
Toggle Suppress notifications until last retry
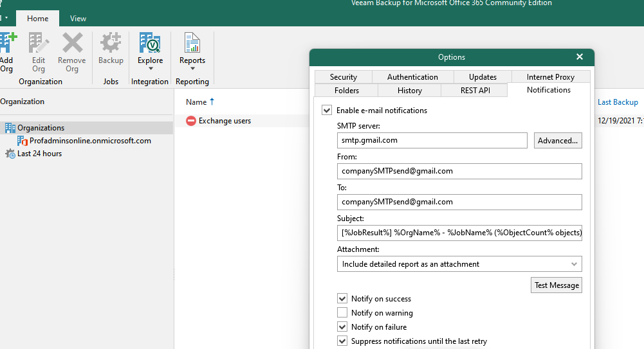click(342, 341)
